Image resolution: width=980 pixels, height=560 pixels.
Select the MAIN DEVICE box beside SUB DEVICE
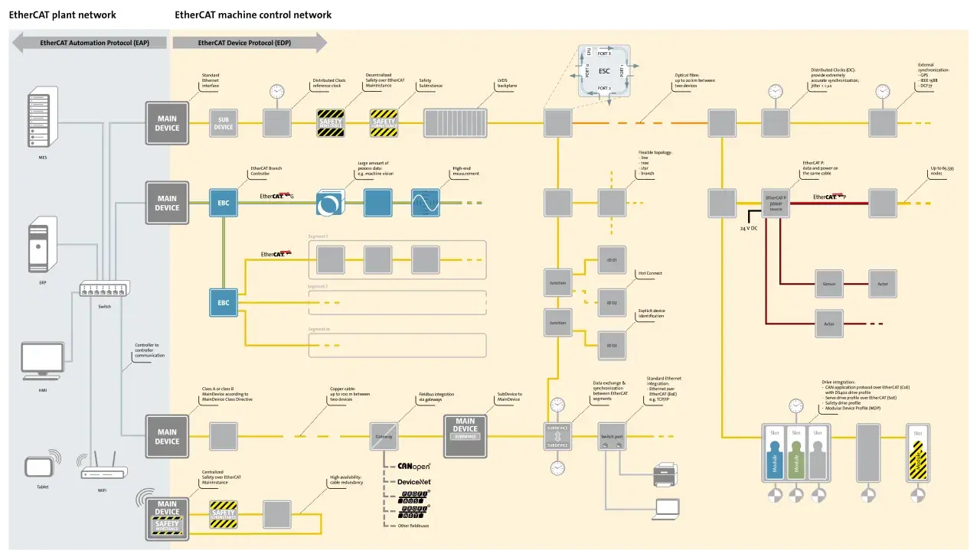coord(167,123)
